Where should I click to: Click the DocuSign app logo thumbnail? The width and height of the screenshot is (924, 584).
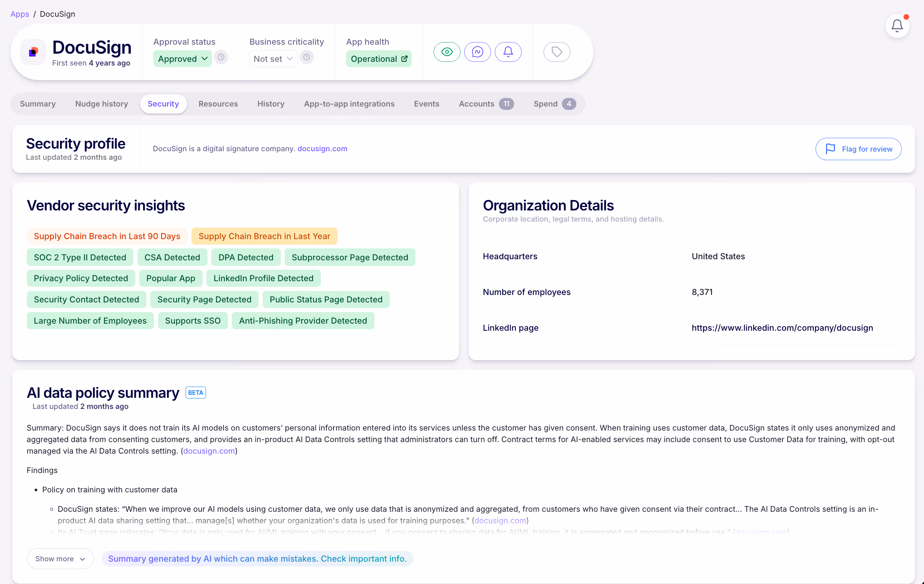pyautogui.click(x=33, y=52)
